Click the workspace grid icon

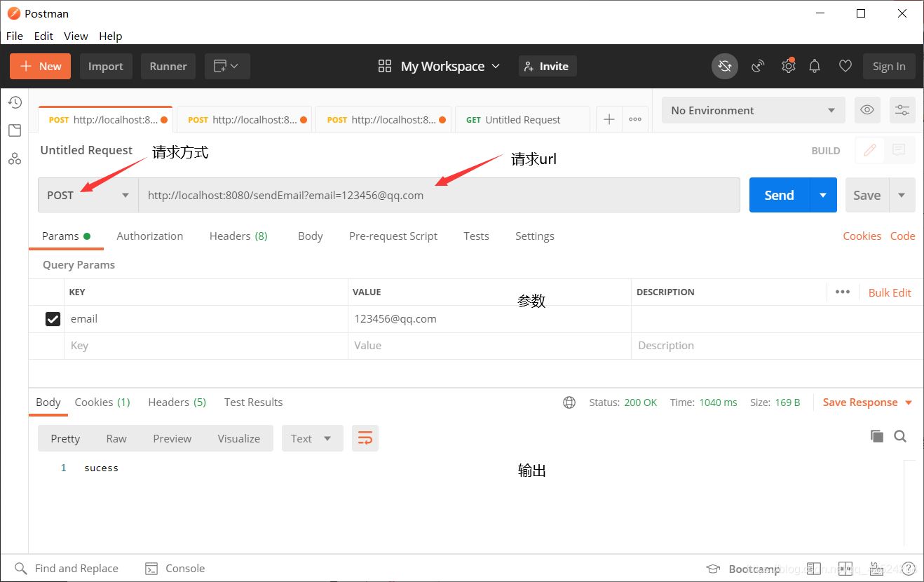[x=385, y=67]
